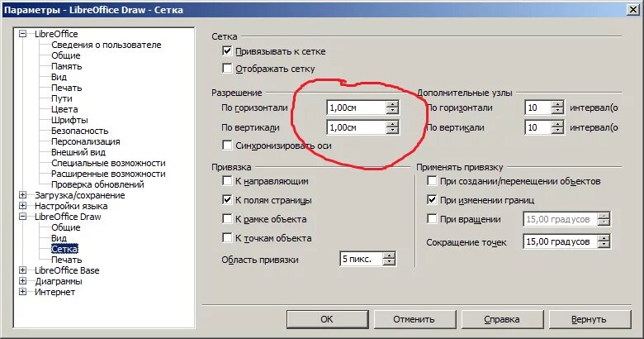Select 'Общие' under LibreOffice
Image resolution: width=644 pixels, height=339 pixels.
coord(66,55)
